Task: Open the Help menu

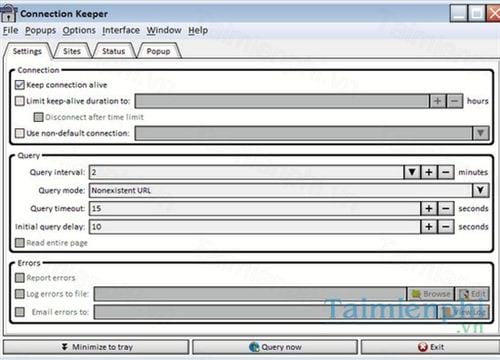Action: 198,30
